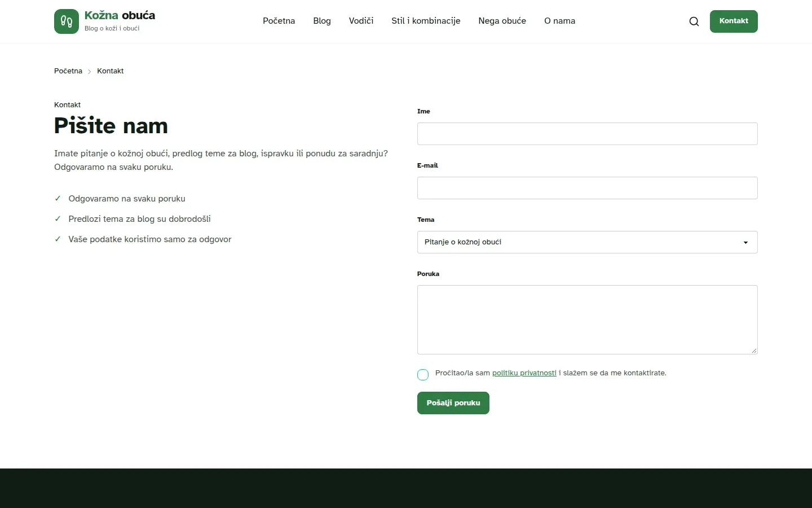Open the search magnifier icon
This screenshot has height=508, width=812.
tap(694, 21)
